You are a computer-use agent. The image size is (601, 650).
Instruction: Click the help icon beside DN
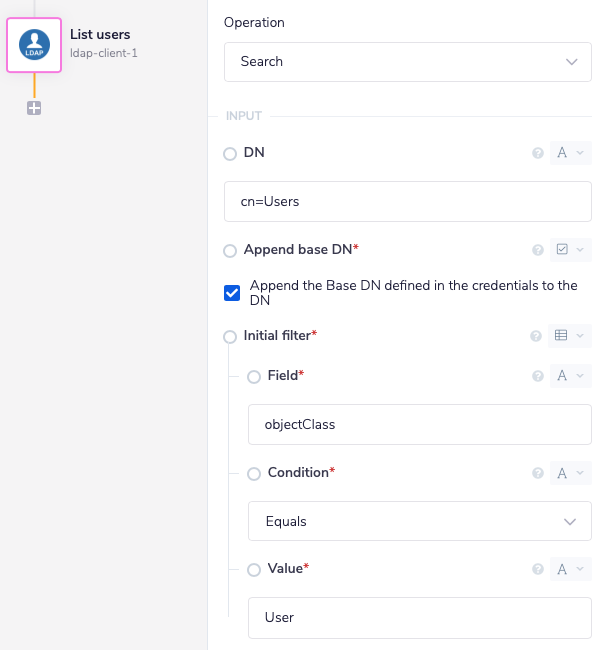(538, 154)
